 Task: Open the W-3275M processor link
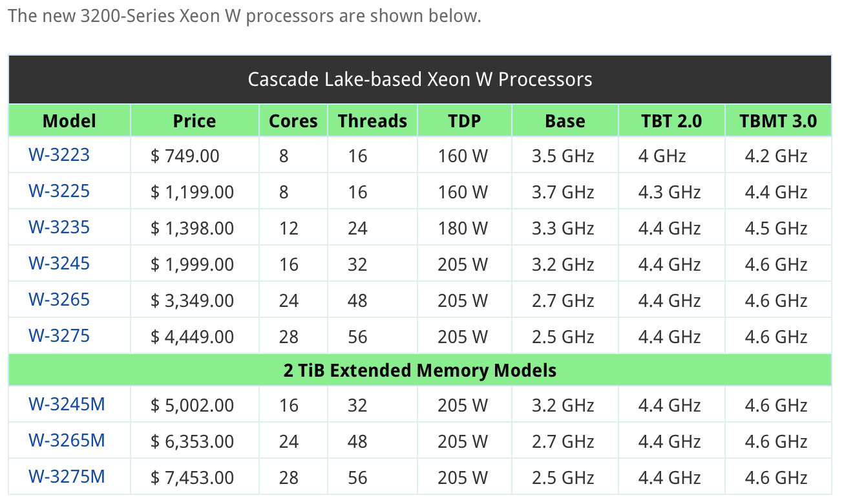tap(67, 477)
